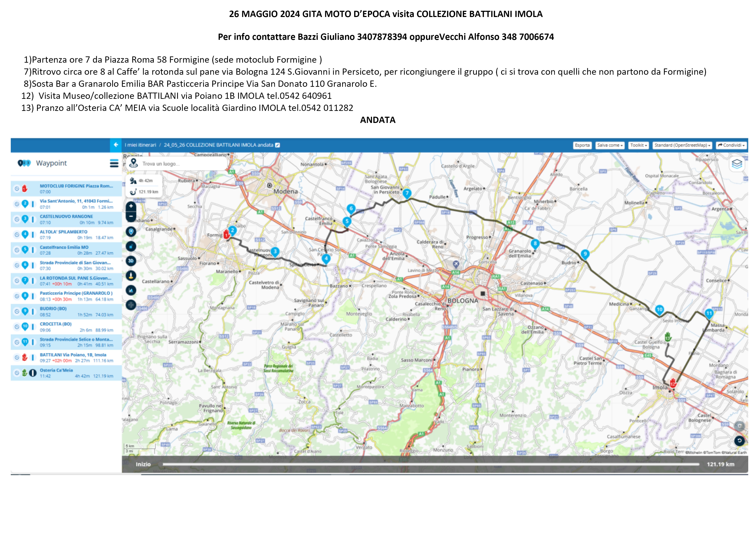The height and width of the screenshot is (534, 756).
Task: Toggle the bar marker in the CASTELNUOVO RANGONE row
Action: [33, 219]
